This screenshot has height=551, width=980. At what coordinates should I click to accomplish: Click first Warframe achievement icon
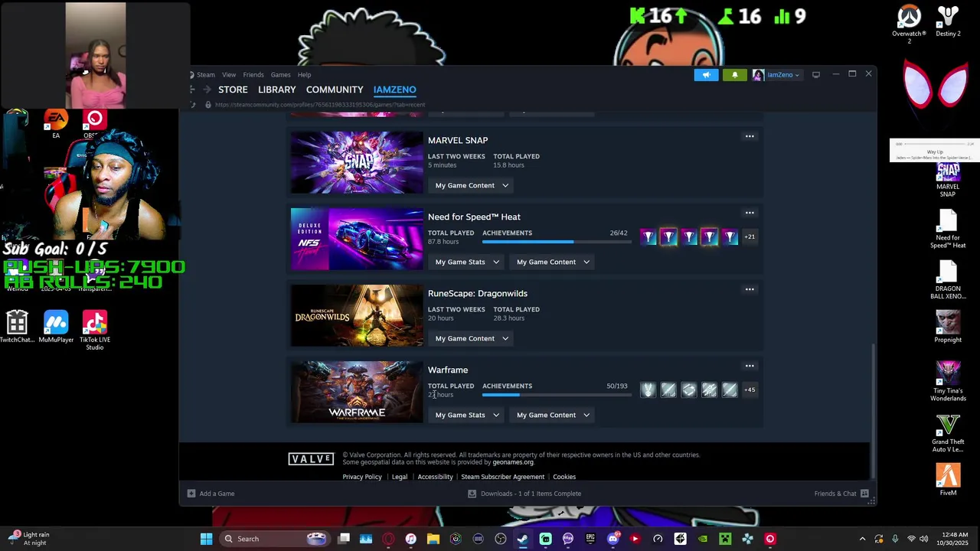click(x=648, y=390)
